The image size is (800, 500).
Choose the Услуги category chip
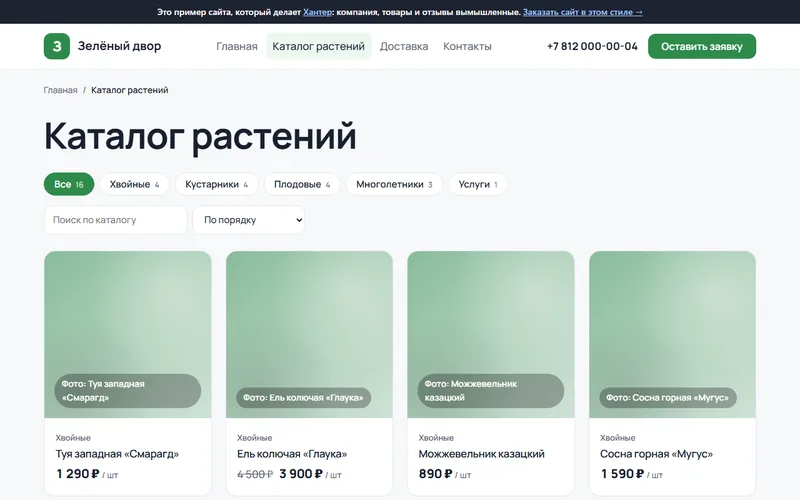coord(478,184)
